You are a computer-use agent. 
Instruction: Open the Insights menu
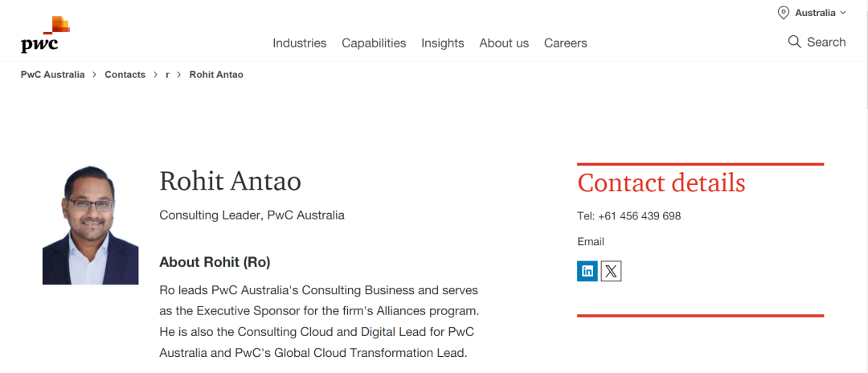tap(442, 43)
